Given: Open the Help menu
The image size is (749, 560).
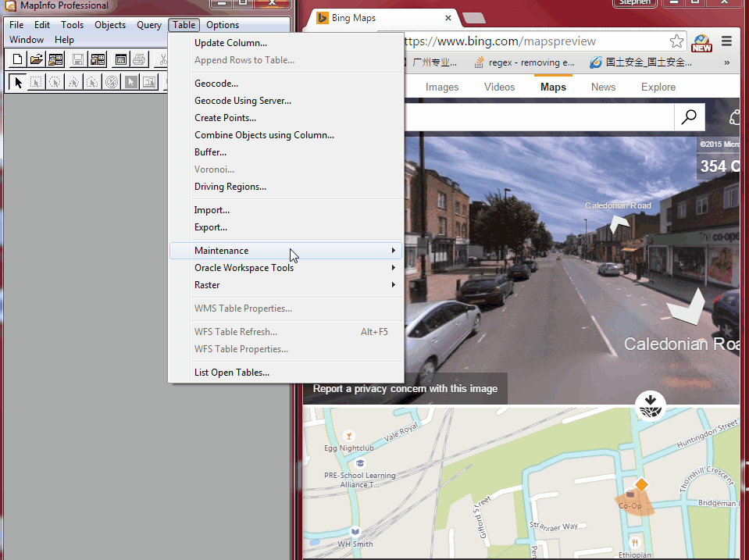Looking at the screenshot, I should [64, 40].
